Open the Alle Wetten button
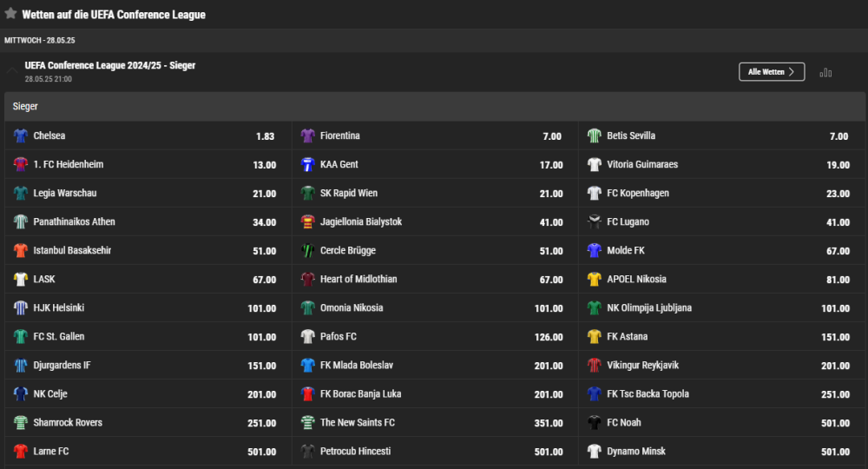 (x=772, y=72)
